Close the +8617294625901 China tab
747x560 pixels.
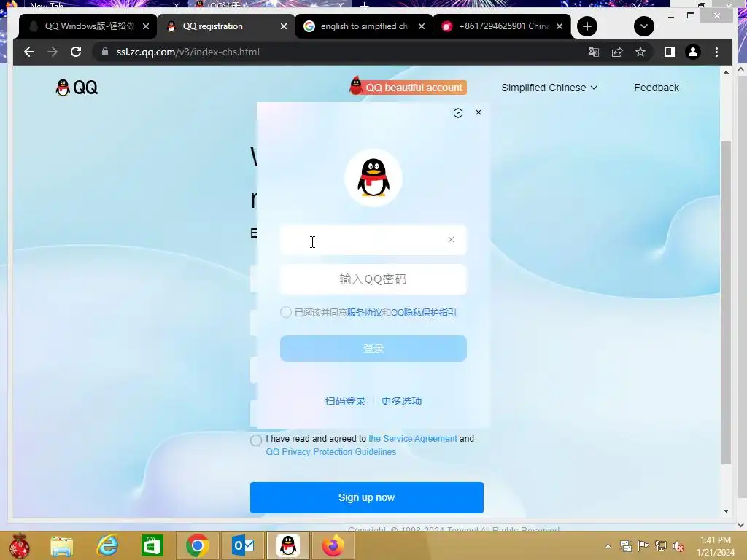tap(560, 26)
